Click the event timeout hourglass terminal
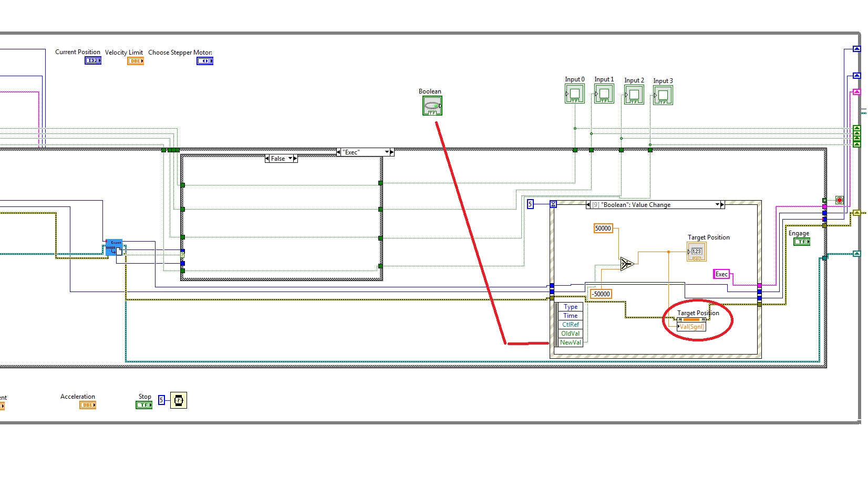The width and height of the screenshot is (868, 478). (x=553, y=204)
